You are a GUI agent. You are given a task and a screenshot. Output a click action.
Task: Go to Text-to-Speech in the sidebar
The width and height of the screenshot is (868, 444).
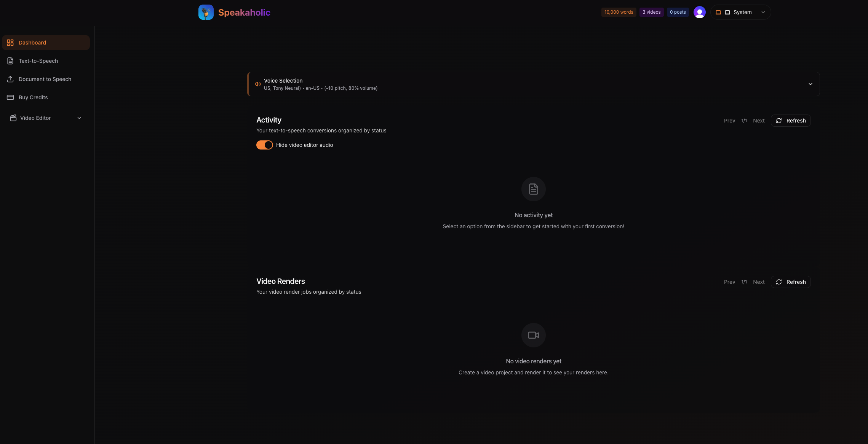(x=38, y=61)
